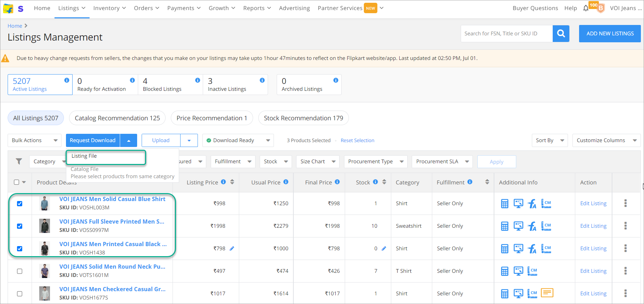Open monitor preview icon for VOSS0997M row
This screenshot has height=304, width=644.
[518, 226]
